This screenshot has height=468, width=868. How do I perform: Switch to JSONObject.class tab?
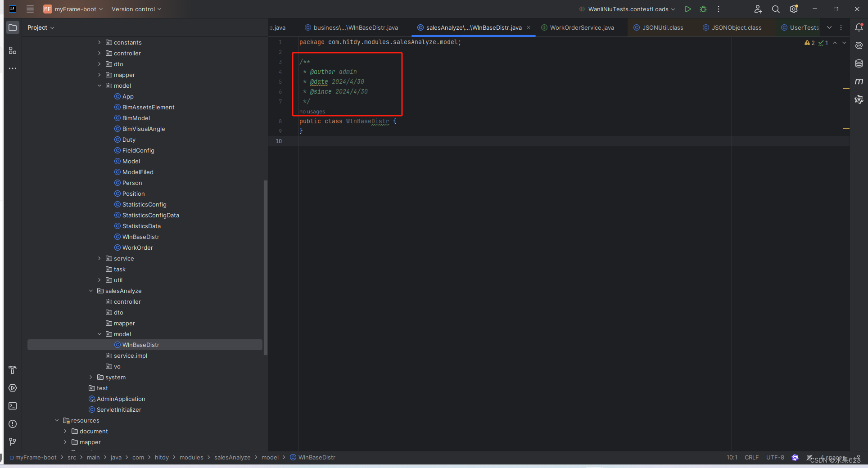732,27
